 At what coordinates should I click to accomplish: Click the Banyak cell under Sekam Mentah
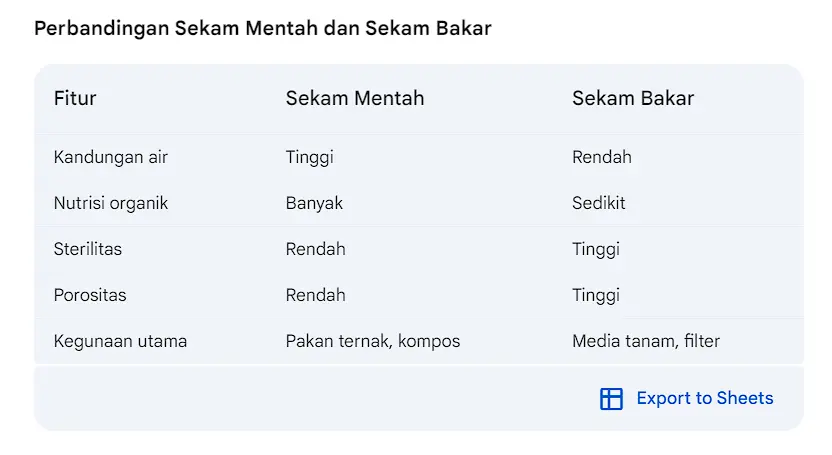[314, 203]
